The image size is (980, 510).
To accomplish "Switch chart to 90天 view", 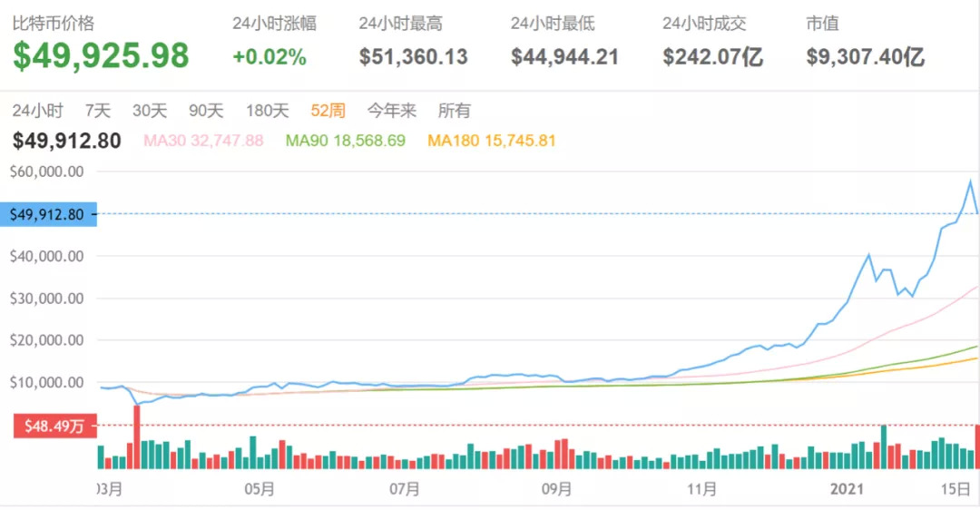I will (206, 111).
